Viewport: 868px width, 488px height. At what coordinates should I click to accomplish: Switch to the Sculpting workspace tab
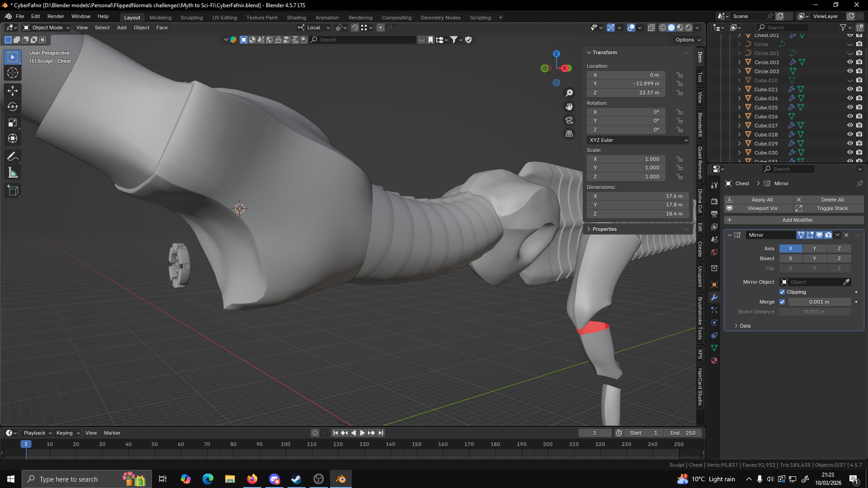(192, 18)
